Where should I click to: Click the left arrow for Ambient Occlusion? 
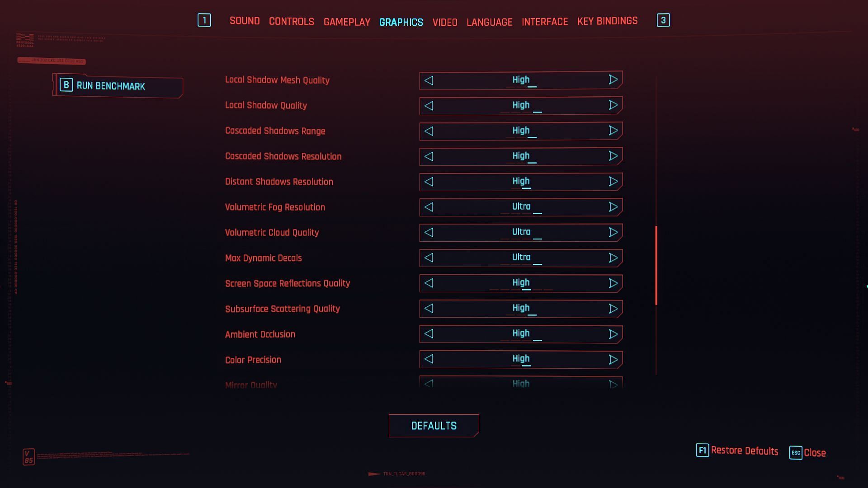coord(429,333)
